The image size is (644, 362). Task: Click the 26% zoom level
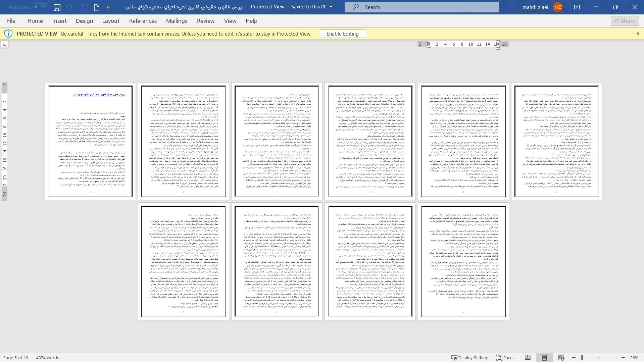(634, 358)
